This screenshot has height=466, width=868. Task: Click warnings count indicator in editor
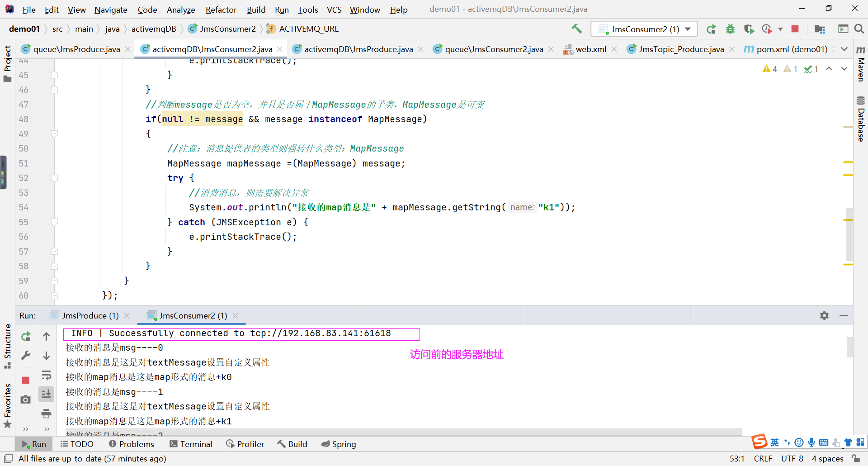(769, 69)
